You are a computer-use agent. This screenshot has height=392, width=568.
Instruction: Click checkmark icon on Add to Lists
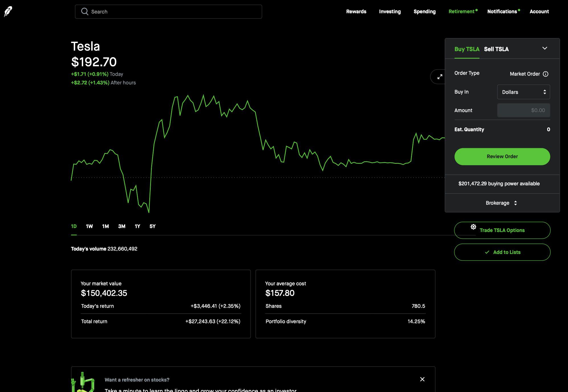487,252
